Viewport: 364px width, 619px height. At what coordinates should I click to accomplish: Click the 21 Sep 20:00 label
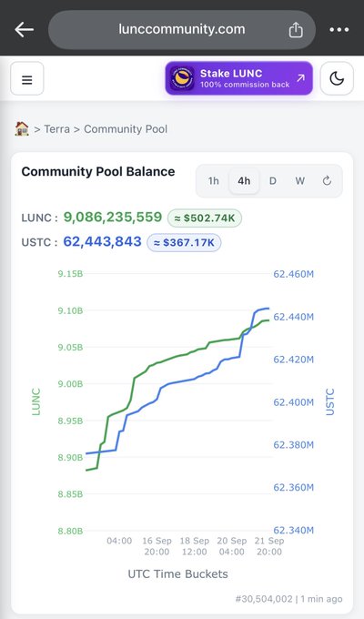[x=269, y=546]
